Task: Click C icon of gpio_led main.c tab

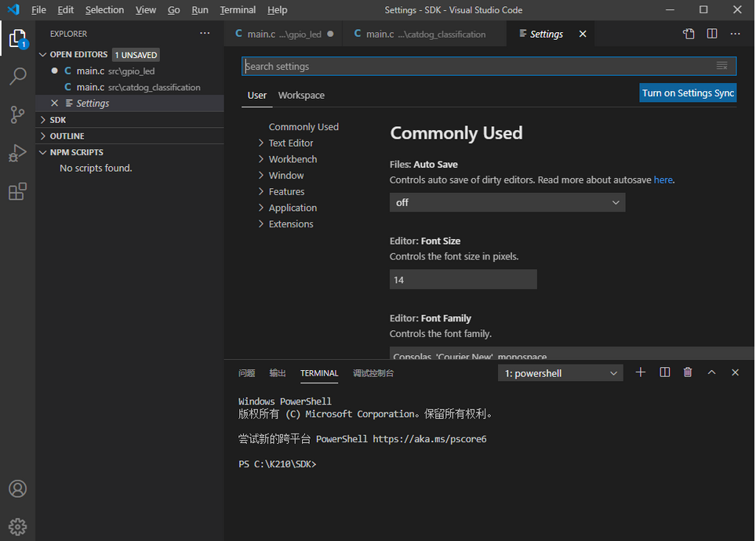Action: click(x=238, y=33)
